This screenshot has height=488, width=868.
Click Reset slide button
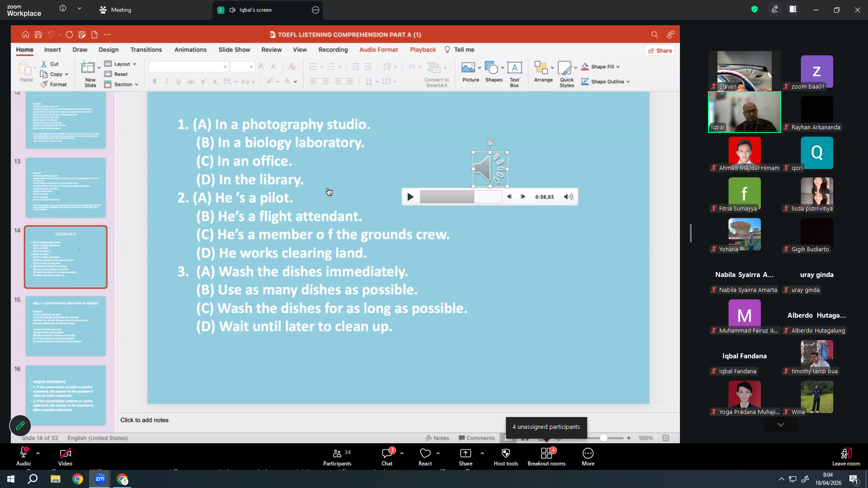coord(116,74)
